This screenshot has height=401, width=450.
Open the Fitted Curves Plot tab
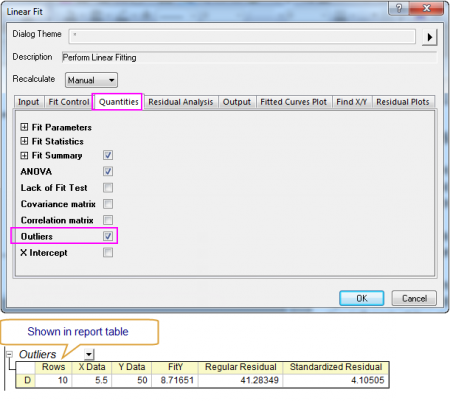coord(294,102)
